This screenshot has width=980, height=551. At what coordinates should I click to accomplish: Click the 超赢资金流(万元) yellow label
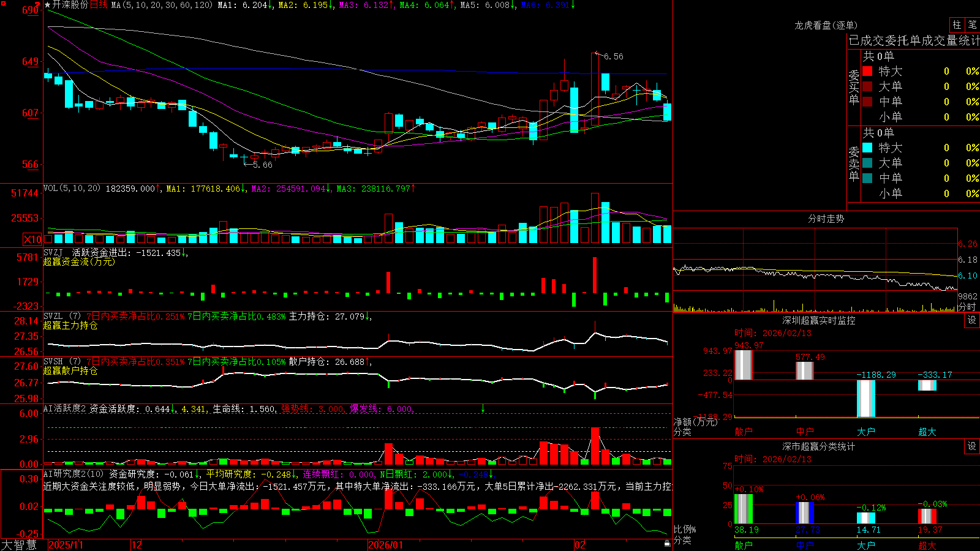pyautogui.click(x=79, y=261)
